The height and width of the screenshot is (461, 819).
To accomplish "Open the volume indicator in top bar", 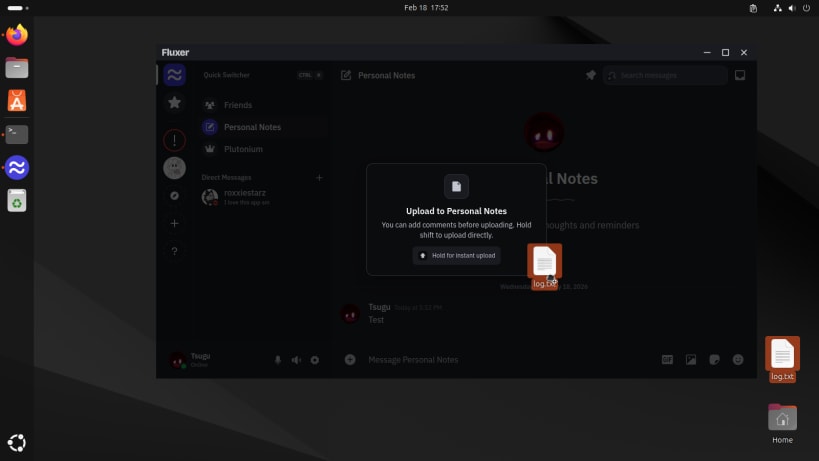I will pos(792,8).
